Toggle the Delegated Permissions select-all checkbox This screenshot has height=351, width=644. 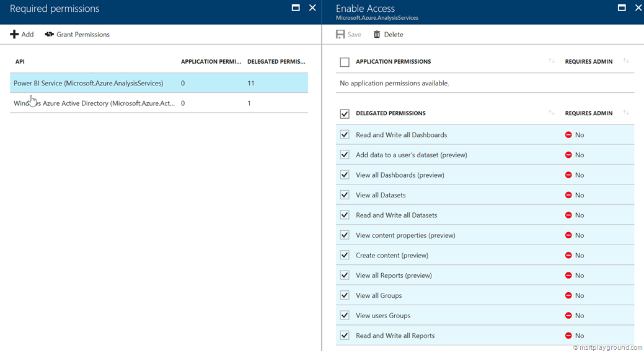point(345,113)
